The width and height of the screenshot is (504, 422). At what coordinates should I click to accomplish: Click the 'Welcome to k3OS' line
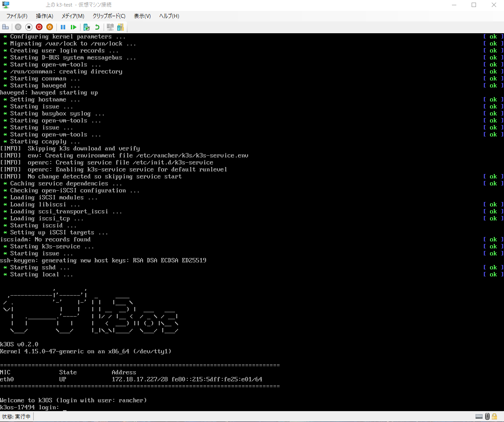(x=73, y=400)
